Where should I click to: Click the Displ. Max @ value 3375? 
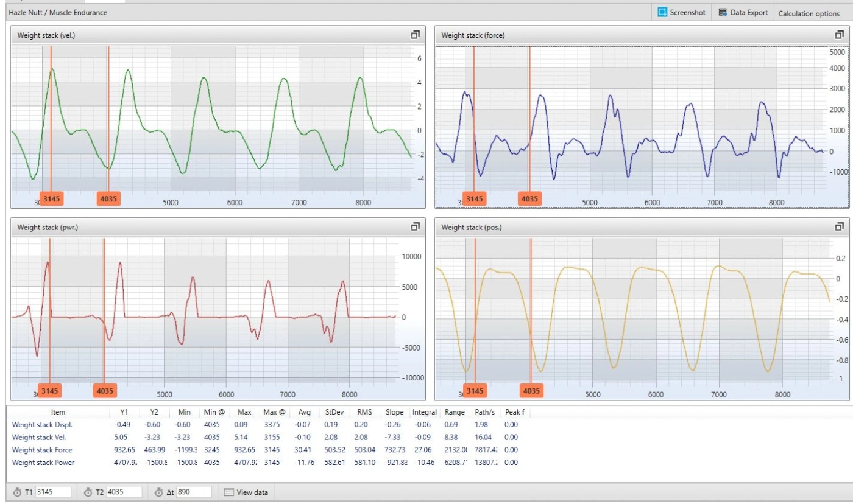coord(272,424)
